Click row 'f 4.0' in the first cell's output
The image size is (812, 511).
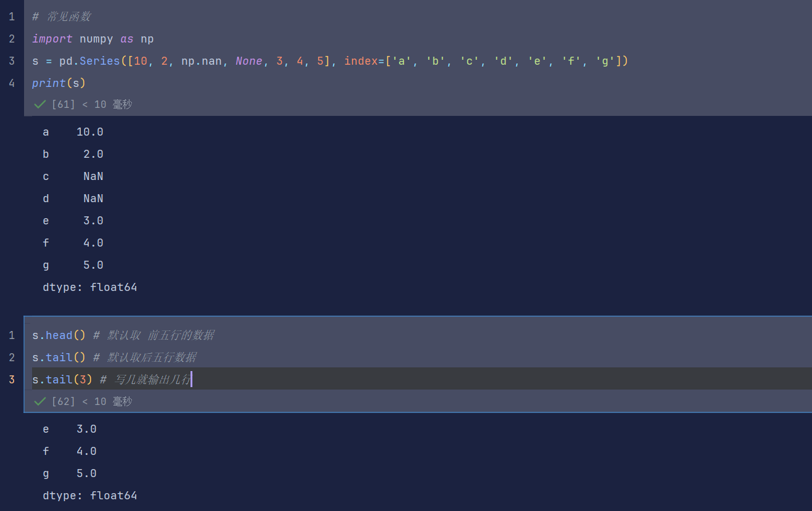[73, 243]
